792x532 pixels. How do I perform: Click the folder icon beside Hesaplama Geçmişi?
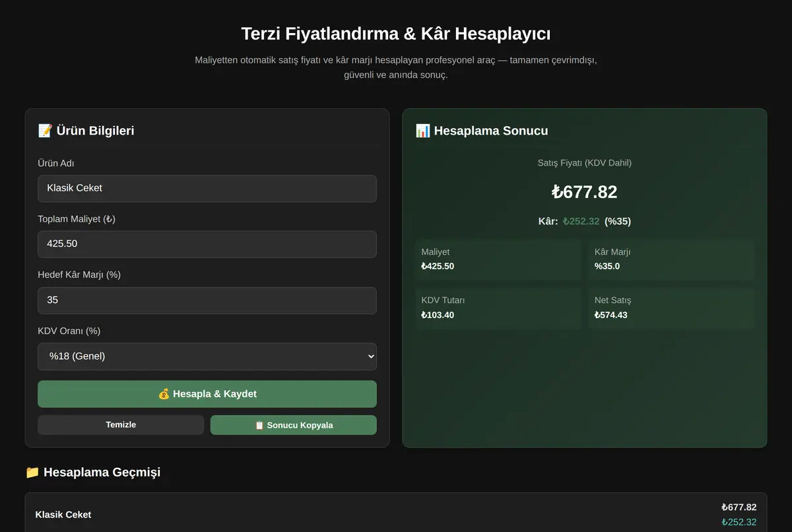pos(32,472)
